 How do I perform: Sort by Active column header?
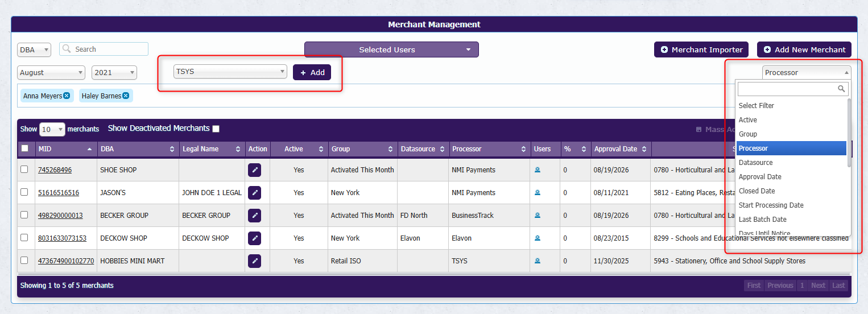(299, 149)
